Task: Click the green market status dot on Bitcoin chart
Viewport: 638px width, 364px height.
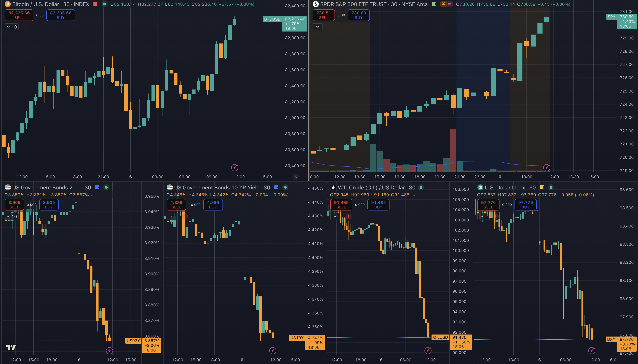Action: coord(105,4)
